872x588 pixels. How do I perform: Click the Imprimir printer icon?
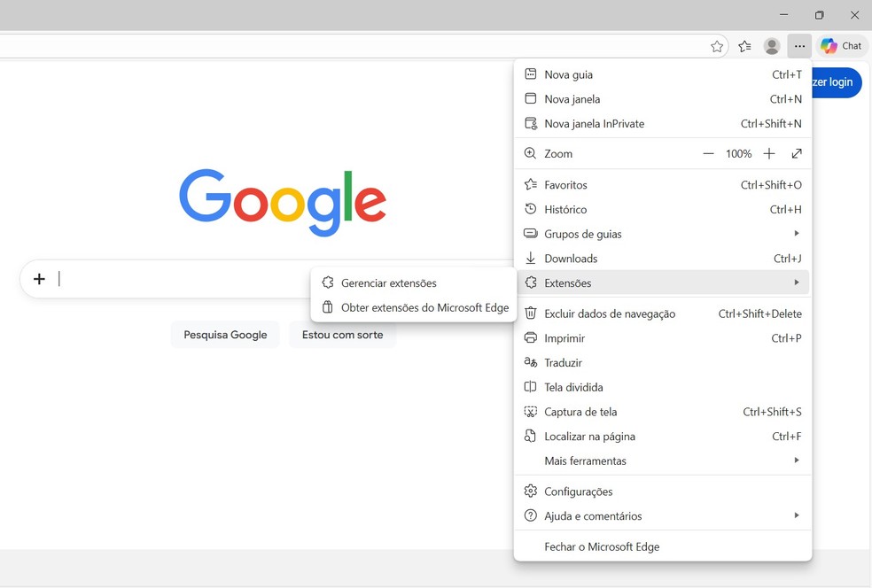pyautogui.click(x=531, y=338)
